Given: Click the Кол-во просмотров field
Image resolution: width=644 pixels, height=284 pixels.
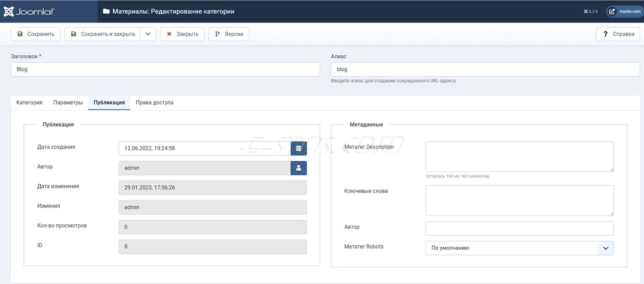Looking at the screenshot, I should click(x=213, y=227).
